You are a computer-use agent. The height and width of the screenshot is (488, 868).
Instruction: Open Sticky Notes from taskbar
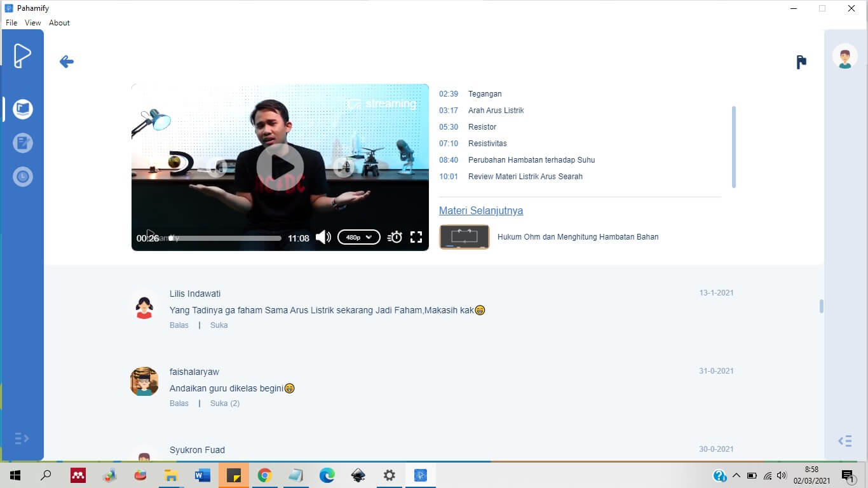[234, 475]
